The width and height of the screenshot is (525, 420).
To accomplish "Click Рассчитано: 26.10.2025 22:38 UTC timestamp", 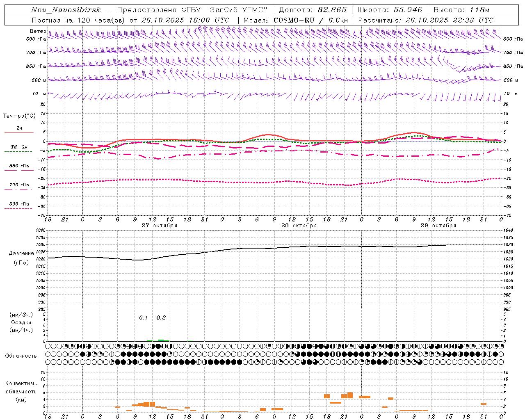I will [426, 20].
